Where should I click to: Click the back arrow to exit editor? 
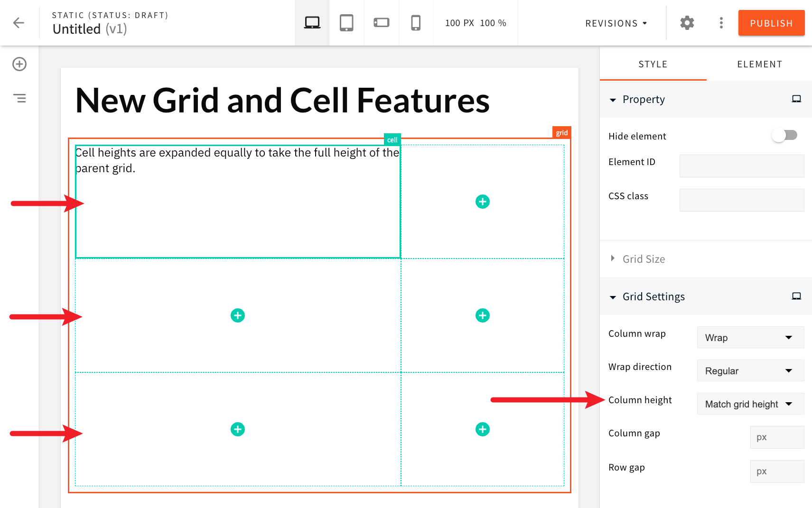(19, 22)
